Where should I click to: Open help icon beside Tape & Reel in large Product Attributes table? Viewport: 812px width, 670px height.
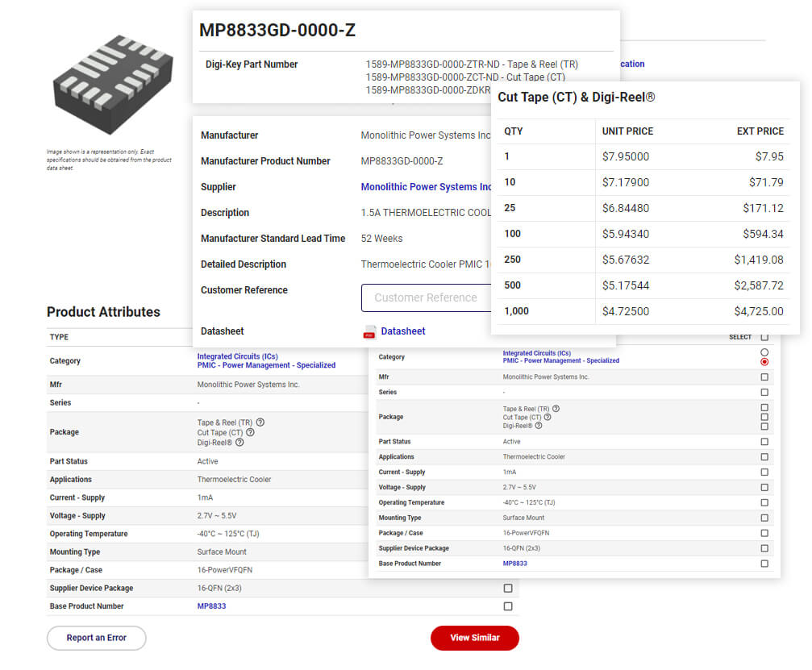click(x=260, y=422)
